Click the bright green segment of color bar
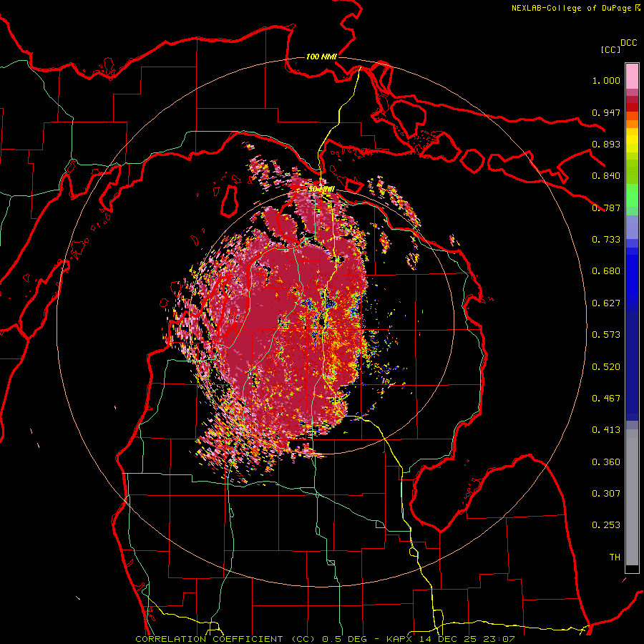 coord(632,195)
